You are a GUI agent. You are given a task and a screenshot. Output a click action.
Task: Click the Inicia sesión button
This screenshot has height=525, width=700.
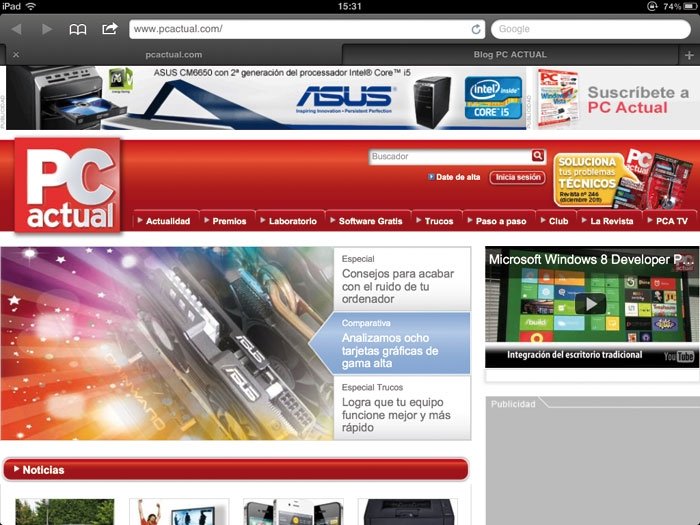(517, 177)
